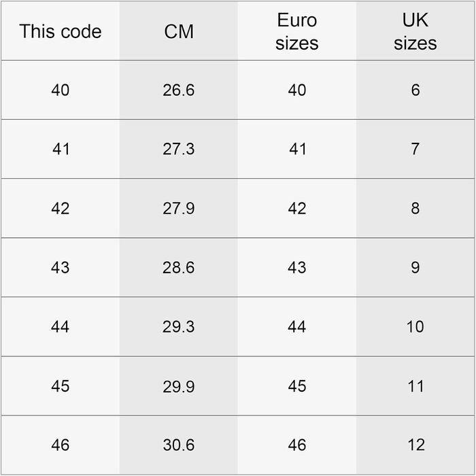This screenshot has height=476, width=476.
Task: Select UK size 10 cell
Action: 415,326
